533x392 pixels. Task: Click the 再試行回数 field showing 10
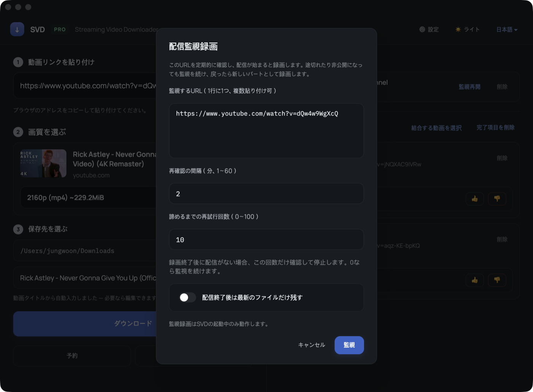[266, 239]
